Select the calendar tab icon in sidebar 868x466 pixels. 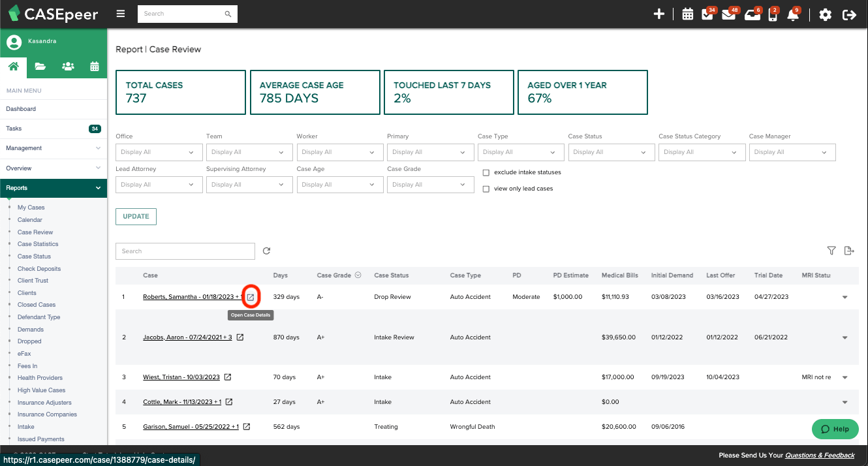coord(95,66)
